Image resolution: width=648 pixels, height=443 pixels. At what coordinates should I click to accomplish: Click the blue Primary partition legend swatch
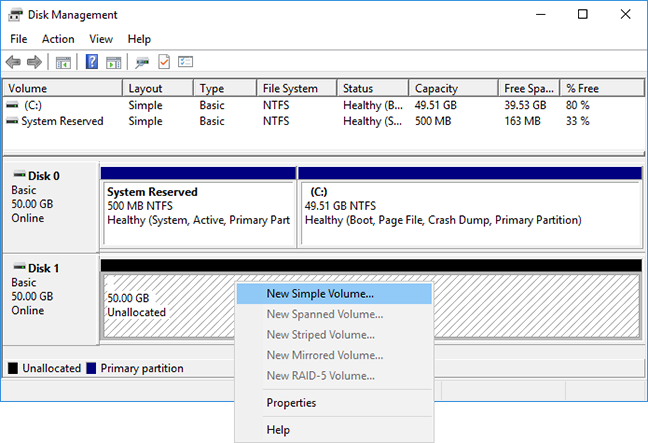click(91, 368)
